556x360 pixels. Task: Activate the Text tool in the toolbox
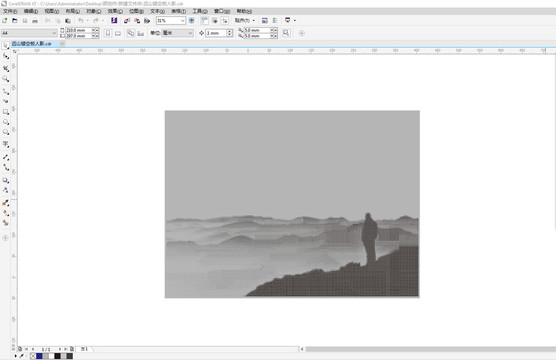pyautogui.click(x=6, y=144)
